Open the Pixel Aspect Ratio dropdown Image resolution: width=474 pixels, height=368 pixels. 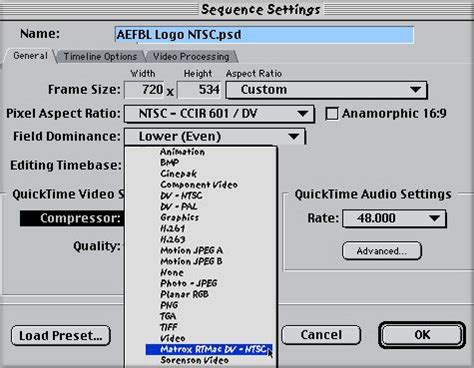[x=219, y=114]
